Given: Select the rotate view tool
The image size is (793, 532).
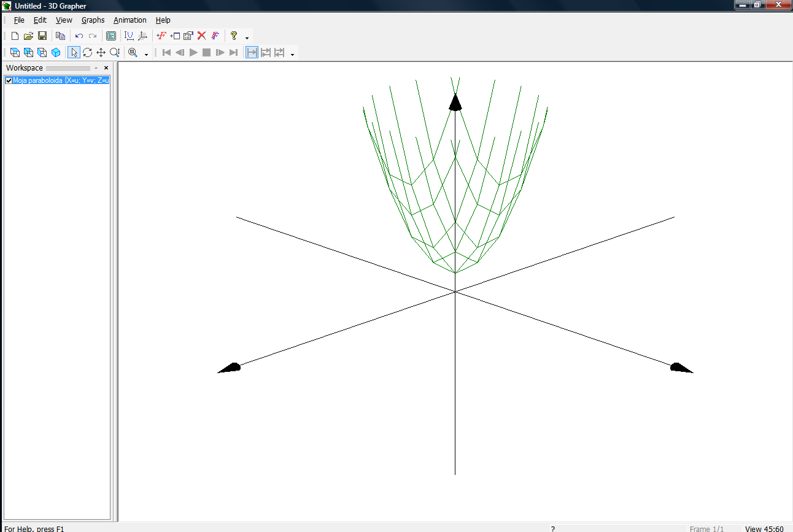Looking at the screenshot, I should (87, 53).
